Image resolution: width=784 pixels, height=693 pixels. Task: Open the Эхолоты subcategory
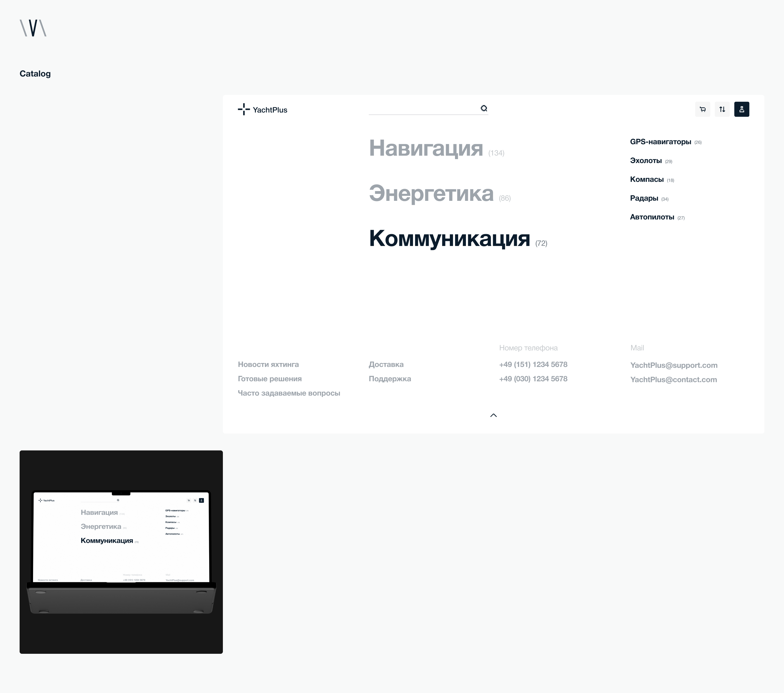point(645,161)
